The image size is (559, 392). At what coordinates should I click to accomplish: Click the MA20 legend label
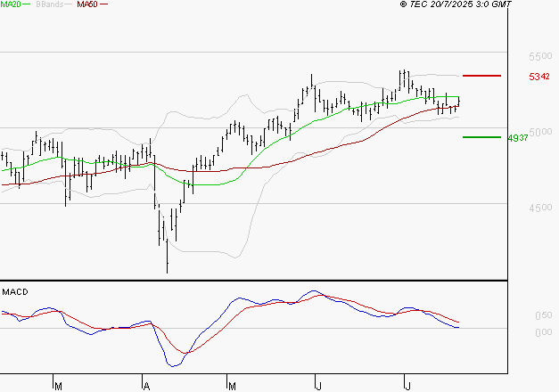[11, 4]
